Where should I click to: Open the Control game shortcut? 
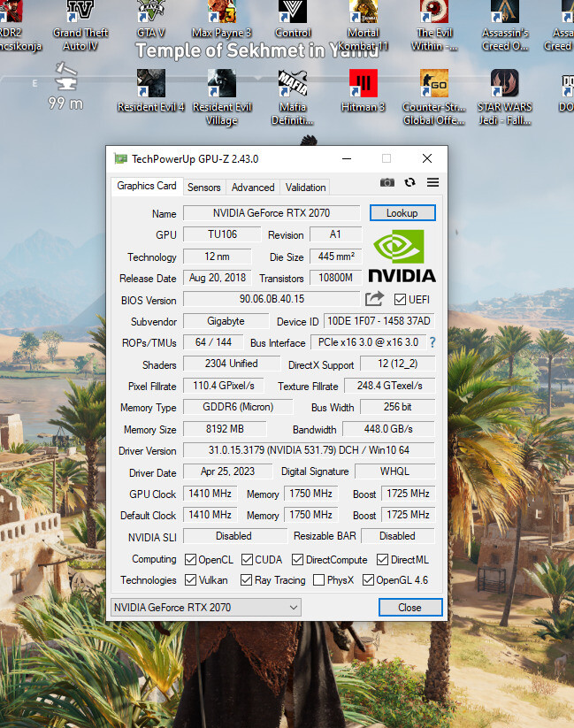pos(293,19)
